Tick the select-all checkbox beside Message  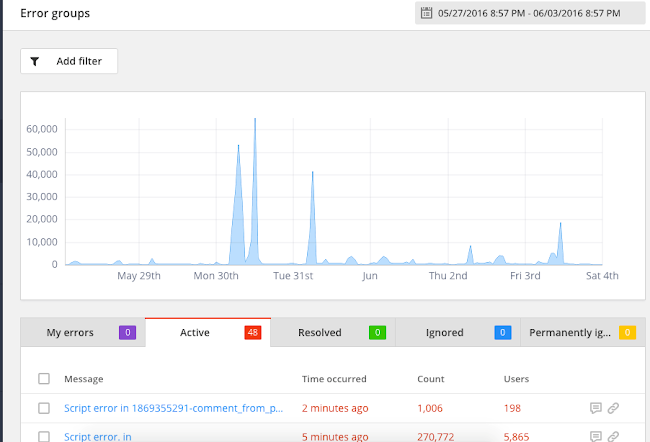[44, 379]
